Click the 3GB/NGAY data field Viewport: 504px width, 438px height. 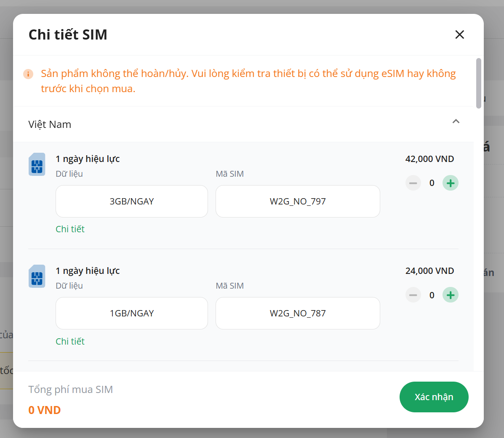pos(132,202)
